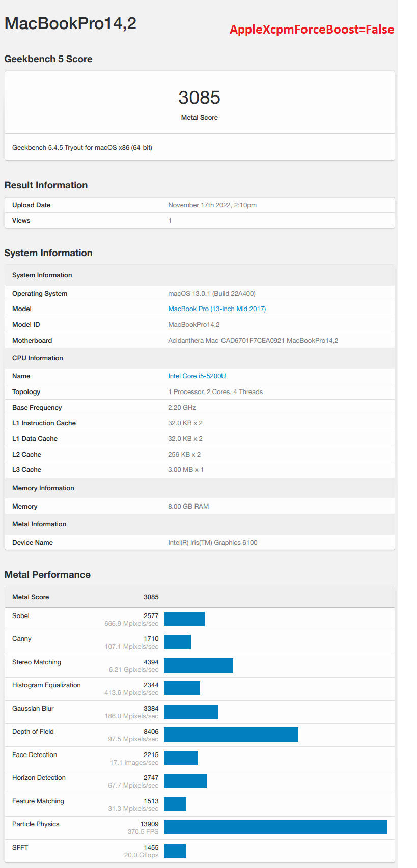Select the macOS 13.0.1 operating system value
This screenshot has height=868, width=417.
pyautogui.click(x=212, y=294)
